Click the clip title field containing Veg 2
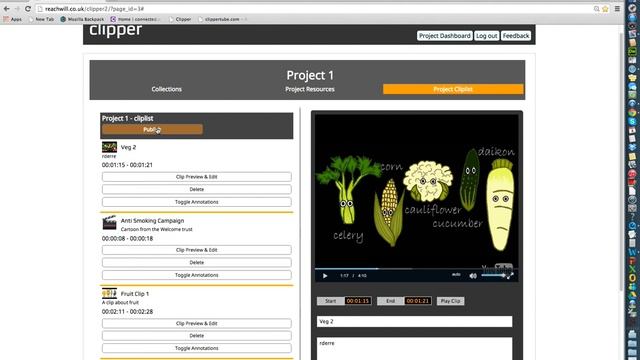This screenshot has height=360, width=640. pyautogui.click(x=414, y=322)
